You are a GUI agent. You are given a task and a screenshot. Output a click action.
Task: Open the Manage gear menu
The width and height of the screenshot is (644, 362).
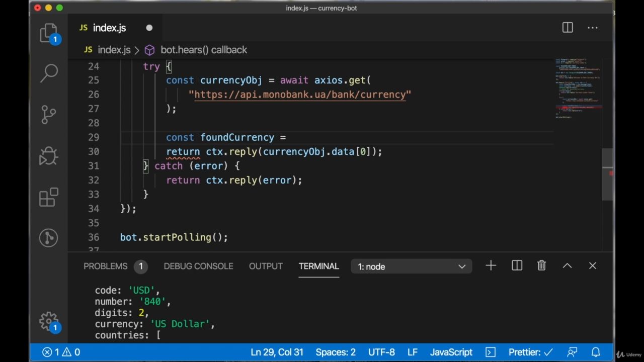pyautogui.click(x=49, y=321)
